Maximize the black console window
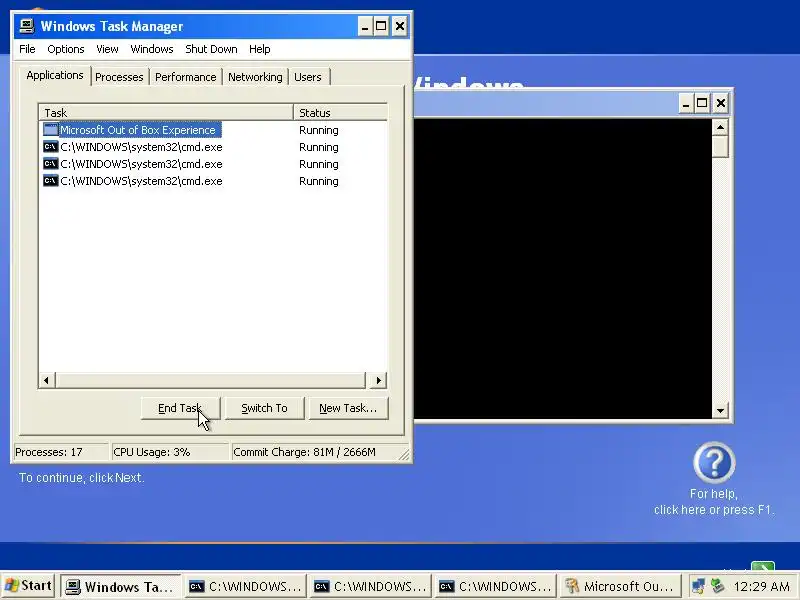800x600 pixels. [702, 104]
